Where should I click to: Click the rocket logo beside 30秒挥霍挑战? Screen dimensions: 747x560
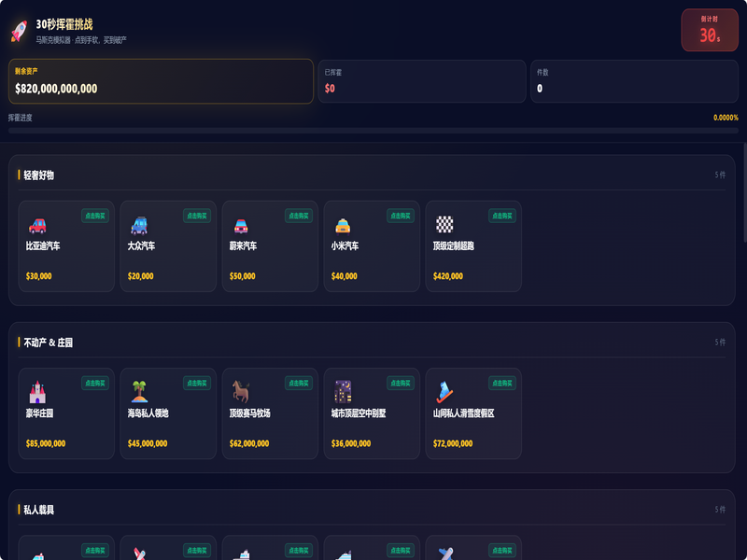[19, 31]
